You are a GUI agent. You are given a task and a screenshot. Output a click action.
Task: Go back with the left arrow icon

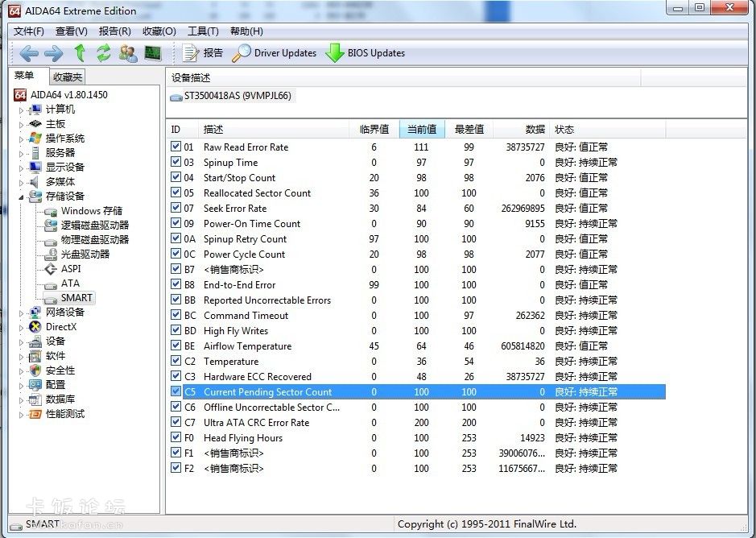29,53
